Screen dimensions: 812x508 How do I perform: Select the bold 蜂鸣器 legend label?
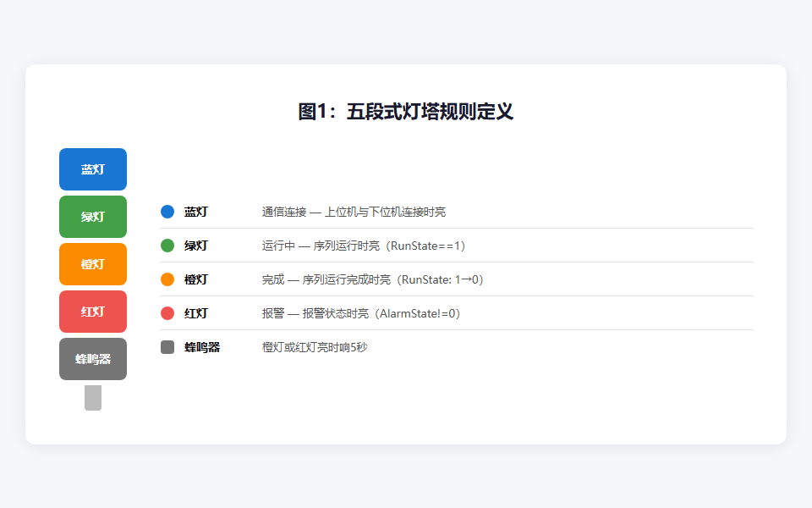coord(202,347)
